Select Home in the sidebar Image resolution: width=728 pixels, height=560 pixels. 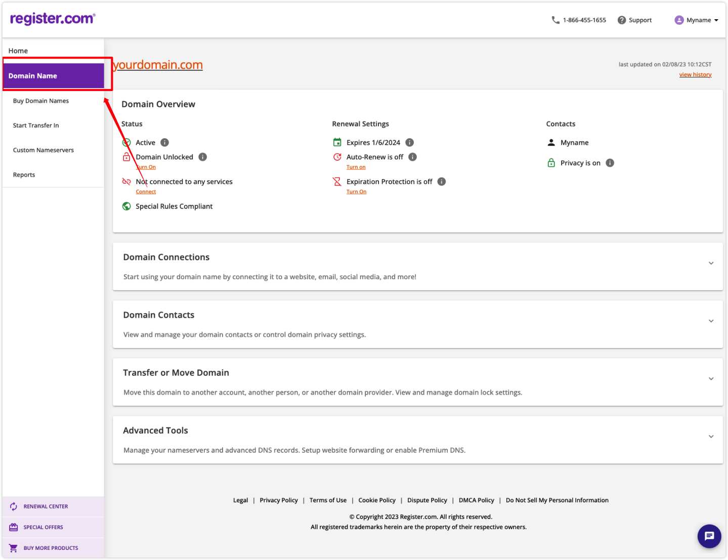tap(18, 51)
